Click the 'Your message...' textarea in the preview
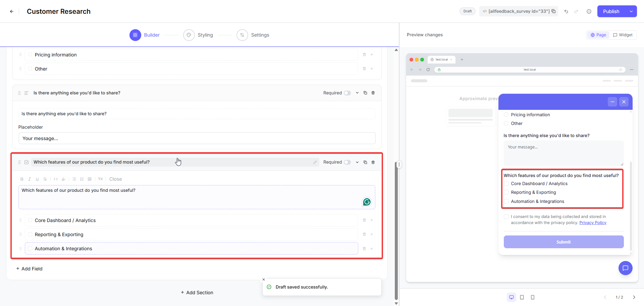Image resolution: width=644 pixels, height=306 pixels. pyautogui.click(x=563, y=153)
